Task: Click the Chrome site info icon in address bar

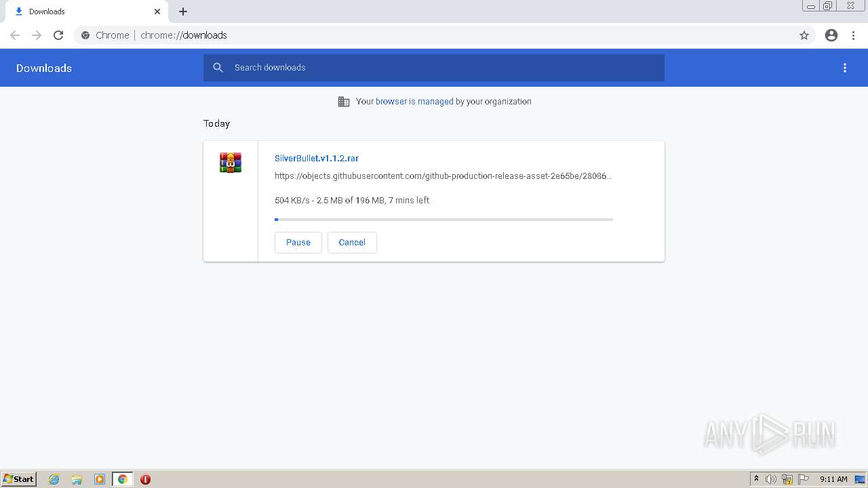Action: pyautogui.click(x=85, y=35)
